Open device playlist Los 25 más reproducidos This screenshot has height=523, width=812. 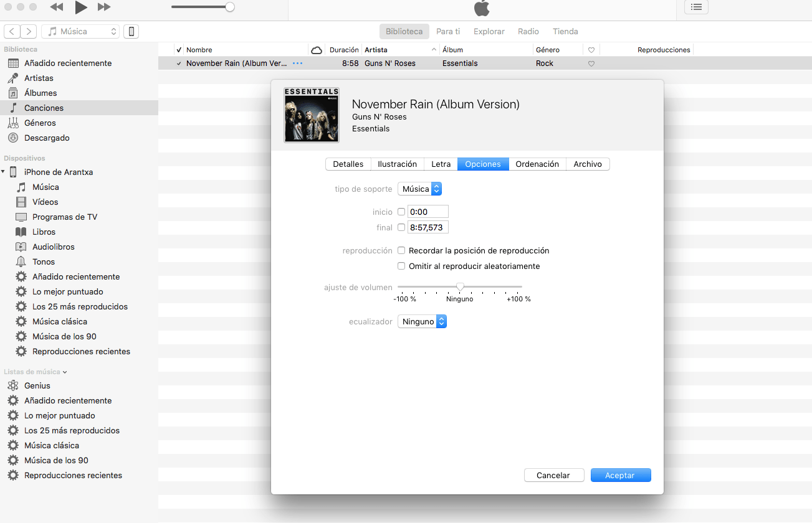pos(79,306)
